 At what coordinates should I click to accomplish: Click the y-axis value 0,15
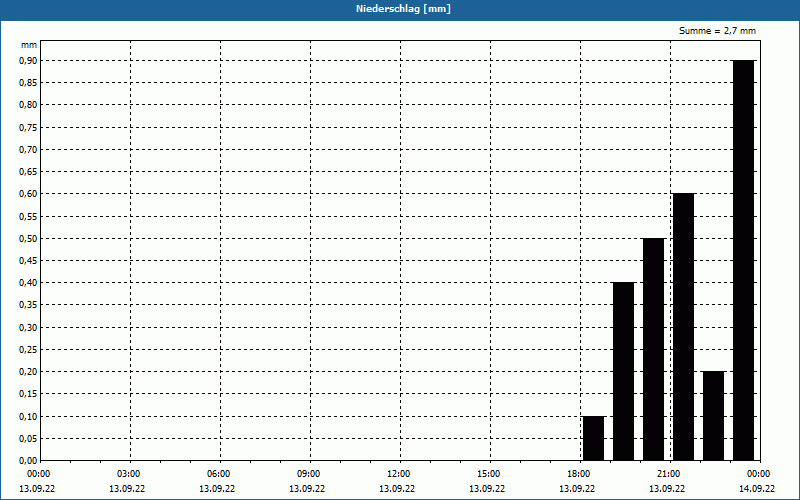28,394
